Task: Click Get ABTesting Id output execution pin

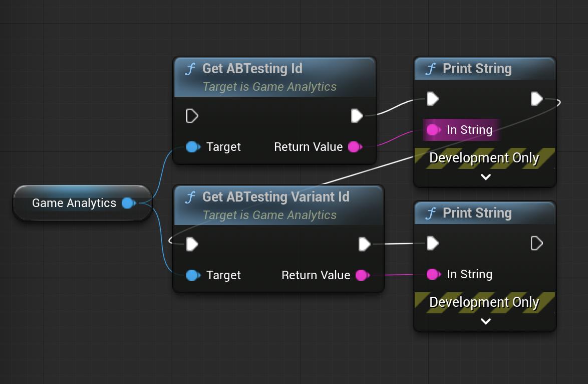Action: click(x=357, y=116)
